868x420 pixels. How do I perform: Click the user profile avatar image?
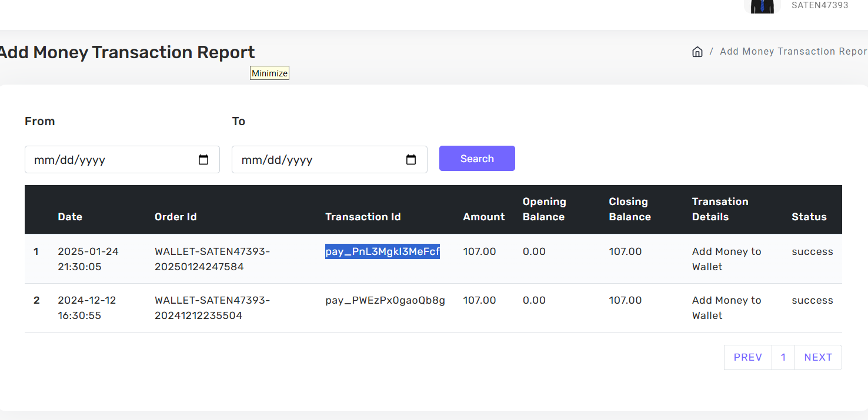pyautogui.click(x=762, y=6)
